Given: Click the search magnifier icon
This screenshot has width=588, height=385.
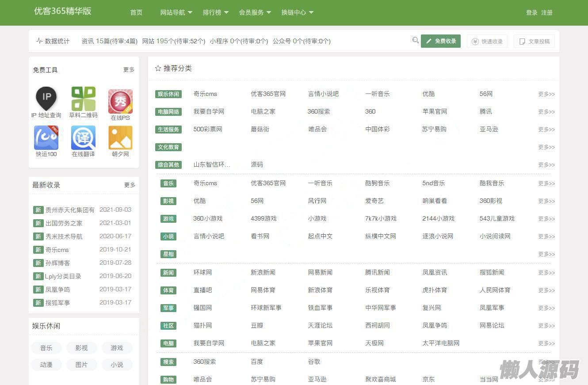Looking at the screenshot, I should click(415, 41).
